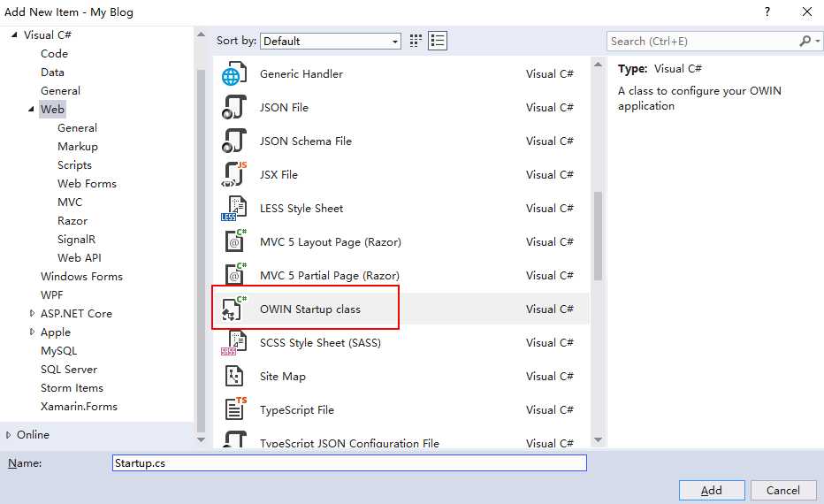The image size is (824, 504).
Task: Select 'JSX File' template name
Action: (278, 174)
